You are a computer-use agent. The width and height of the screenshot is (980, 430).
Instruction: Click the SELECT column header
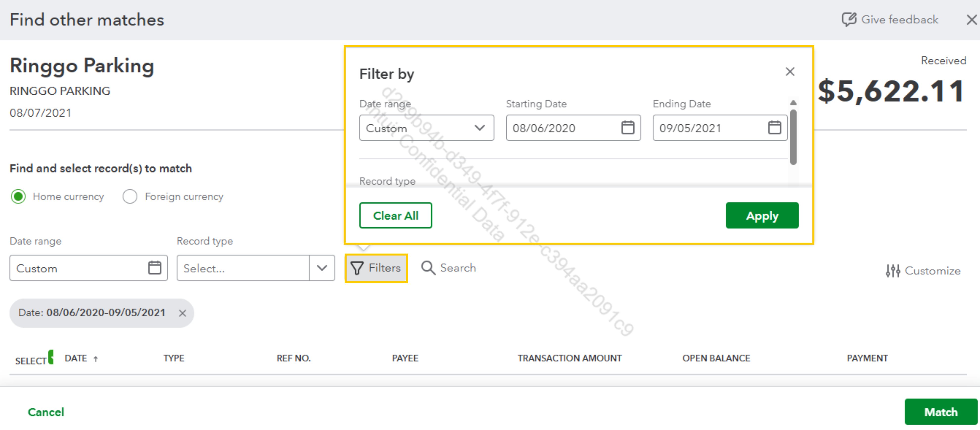tap(30, 361)
